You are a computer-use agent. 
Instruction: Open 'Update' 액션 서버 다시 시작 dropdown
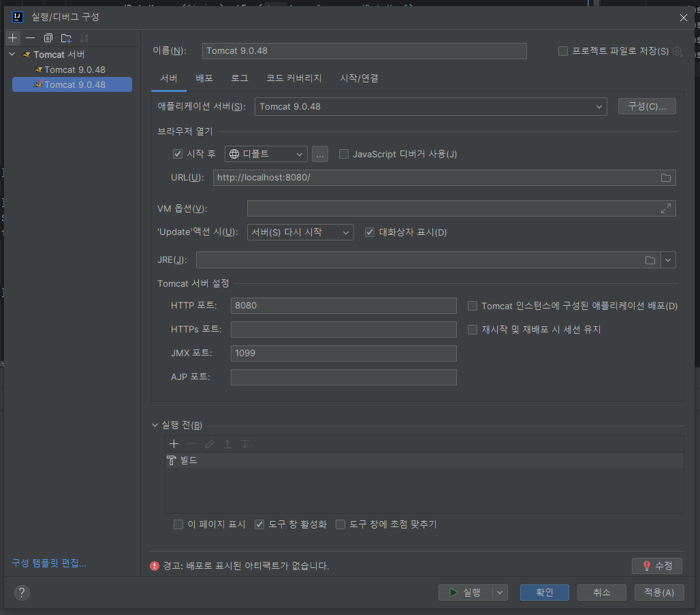click(300, 232)
